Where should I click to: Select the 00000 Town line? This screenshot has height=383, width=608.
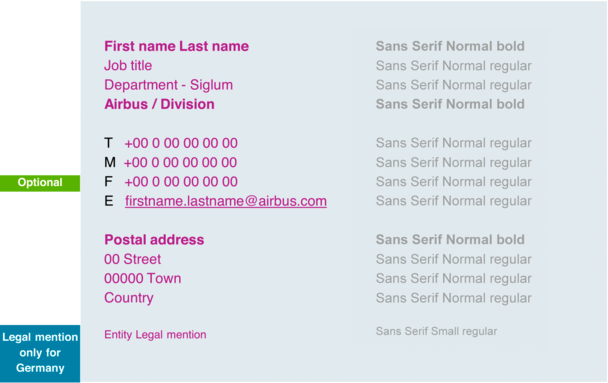142,279
